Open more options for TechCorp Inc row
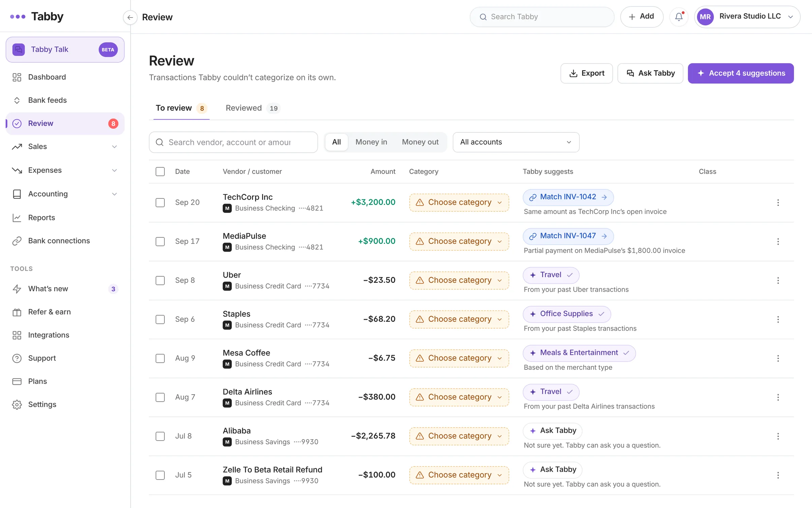The width and height of the screenshot is (812, 508). (778, 203)
